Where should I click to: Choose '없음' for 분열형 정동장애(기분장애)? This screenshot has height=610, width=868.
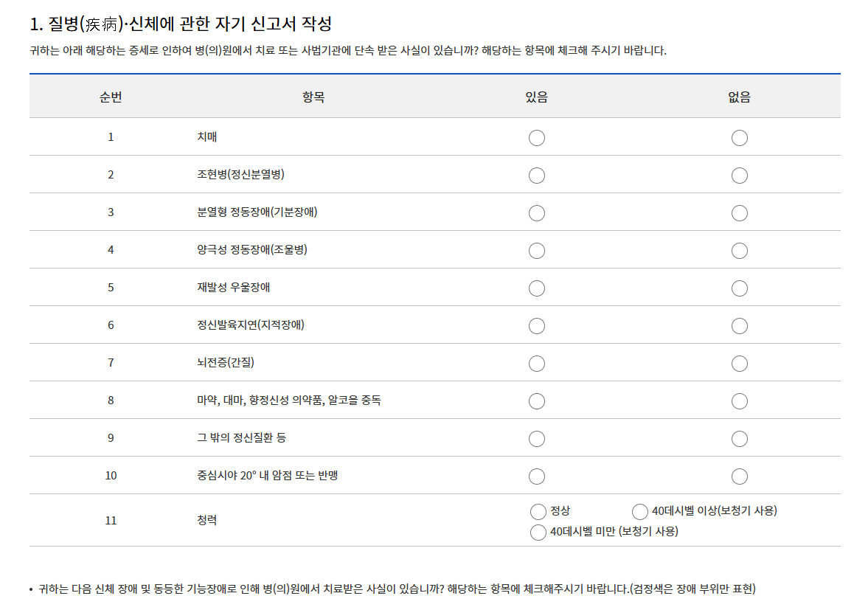coord(740,212)
